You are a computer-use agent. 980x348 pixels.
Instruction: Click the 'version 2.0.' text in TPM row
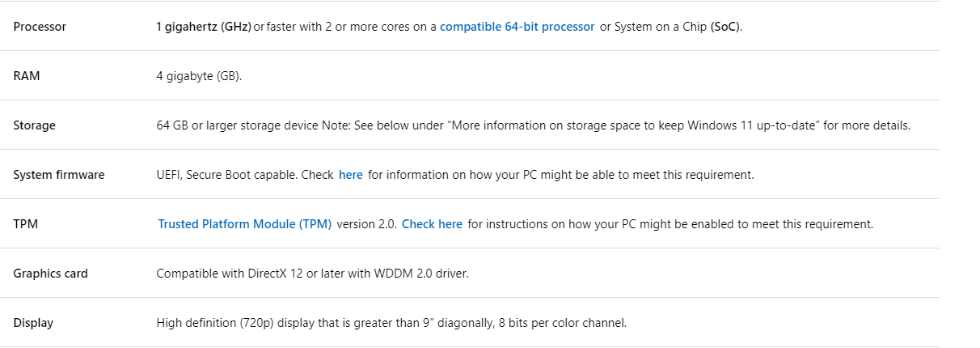(x=366, y=224)
